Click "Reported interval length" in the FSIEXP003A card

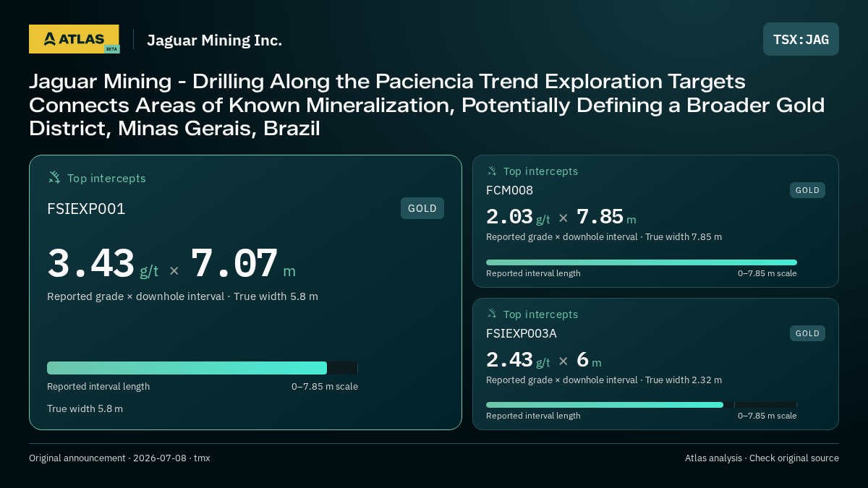533,416
